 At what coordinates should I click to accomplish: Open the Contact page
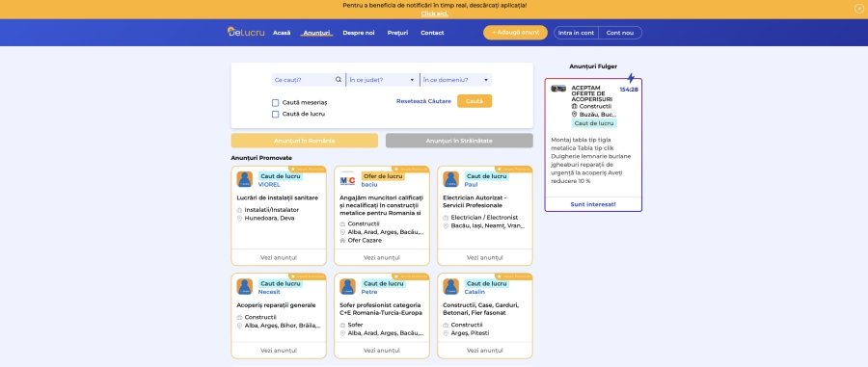pos(432,33)
